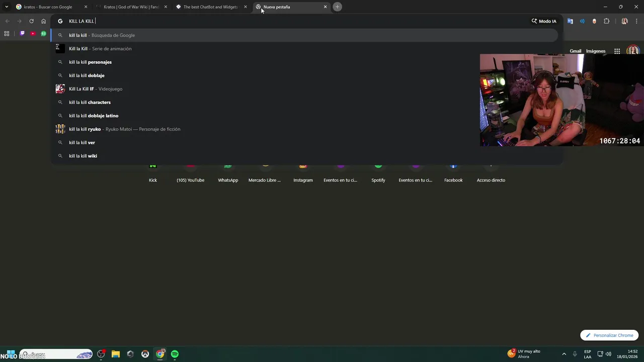The image size is (644, 362).
Task: Choose 'kill la kill ryuko' Ryuko Matoi suggestion
Action: coord(304,129)
